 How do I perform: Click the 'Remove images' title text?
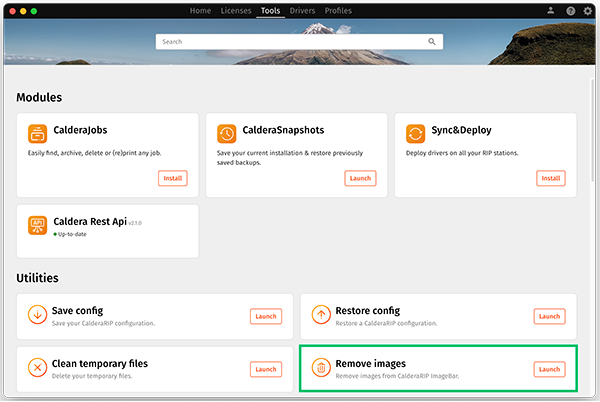(x=371, y=363)
